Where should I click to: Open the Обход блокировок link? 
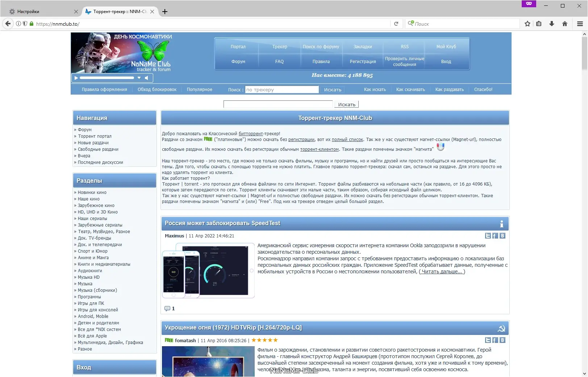click(157, 90)
